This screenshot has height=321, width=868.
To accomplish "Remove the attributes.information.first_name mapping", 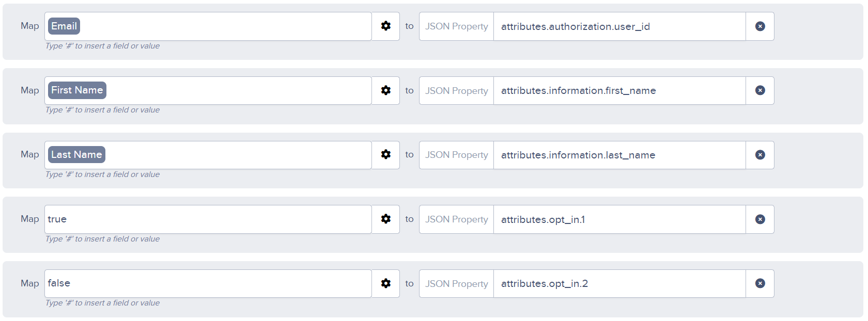I will (760, 90).
